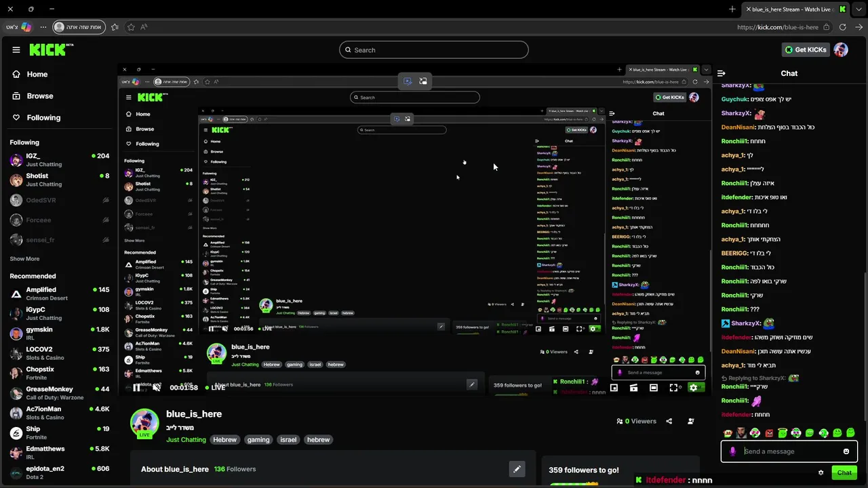Insert the red angry face emote

[769, 432]
